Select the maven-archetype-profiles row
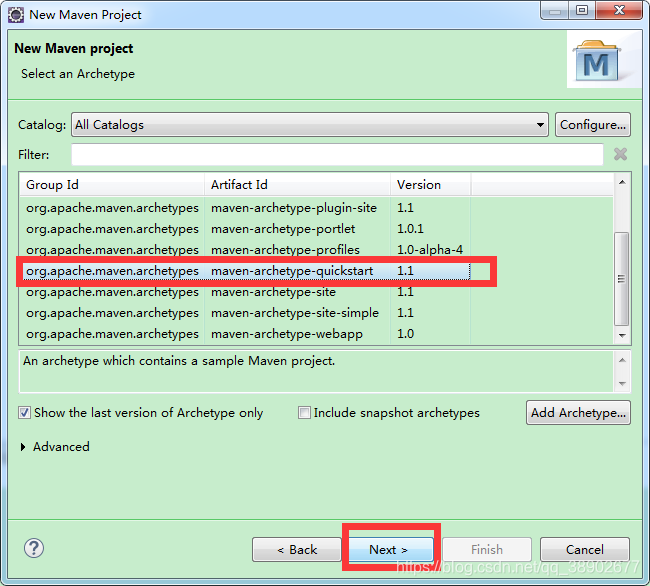650x586 pixels. (245, 250)
